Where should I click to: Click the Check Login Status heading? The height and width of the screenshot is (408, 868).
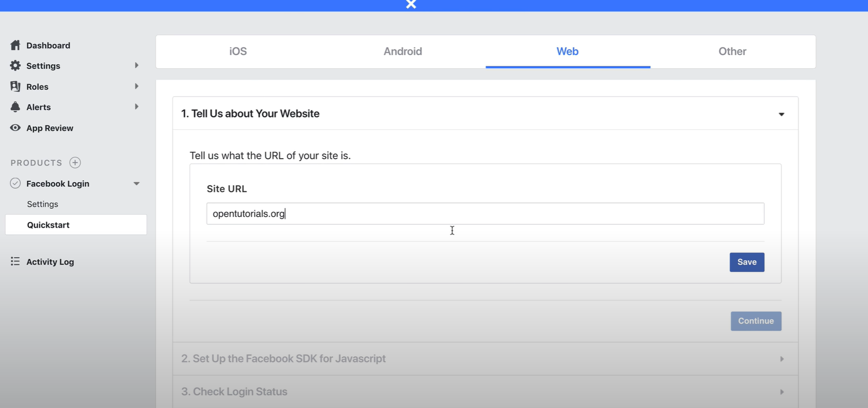234,392
